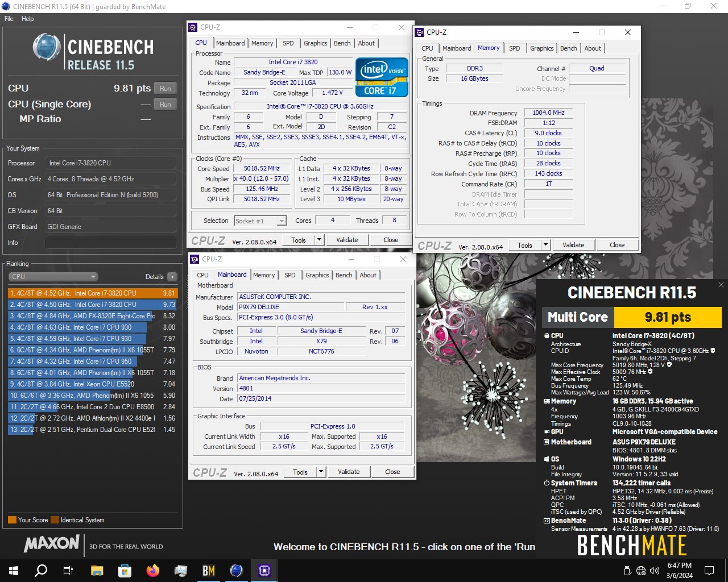Click Close in CPU-Z window with DRAM timings

[x=617, y=245]
